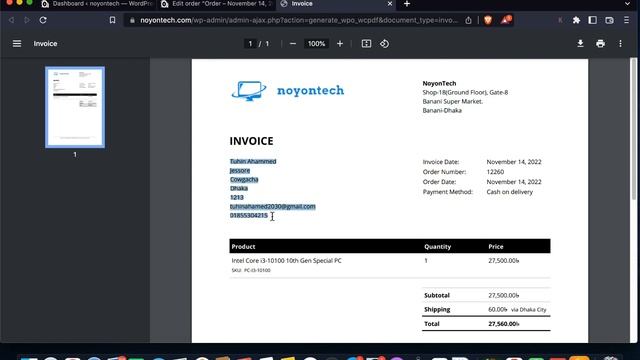Image resolution: width=640 pixels, height=360 pixels.
Task: Click the Cowgacha address line
Action: pos(244,179)
